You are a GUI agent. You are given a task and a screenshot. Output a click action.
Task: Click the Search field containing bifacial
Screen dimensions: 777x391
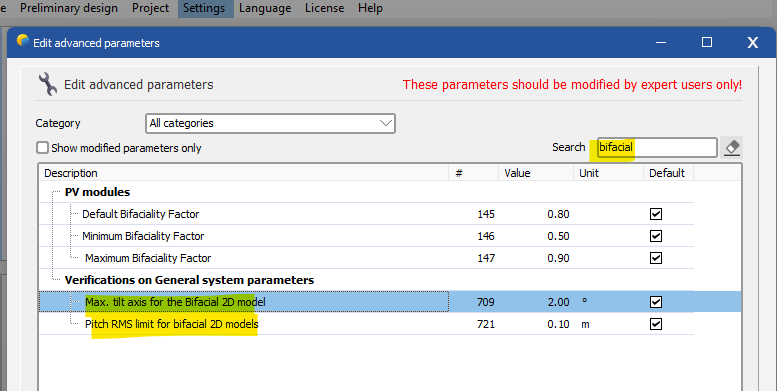coord(657,148)
